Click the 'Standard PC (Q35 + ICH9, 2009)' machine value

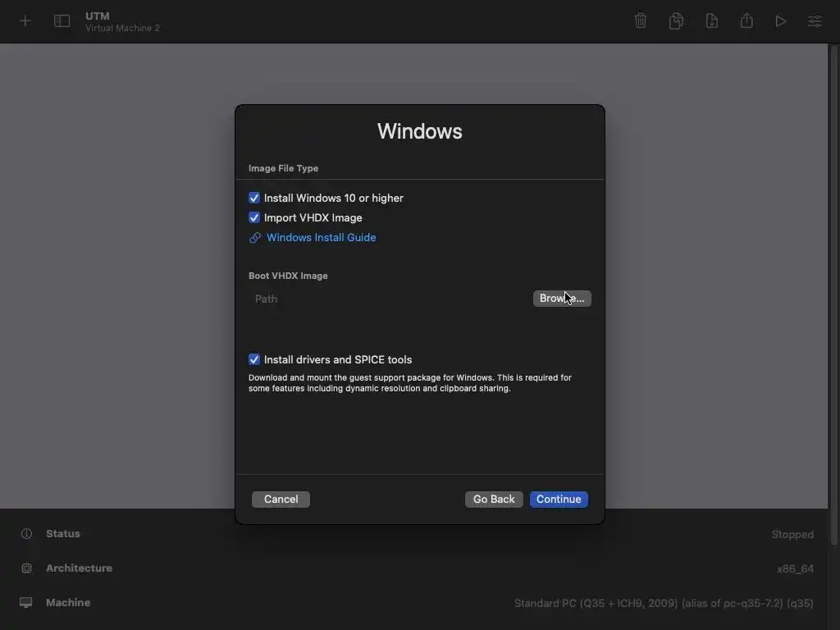click(x=664, y=603)
